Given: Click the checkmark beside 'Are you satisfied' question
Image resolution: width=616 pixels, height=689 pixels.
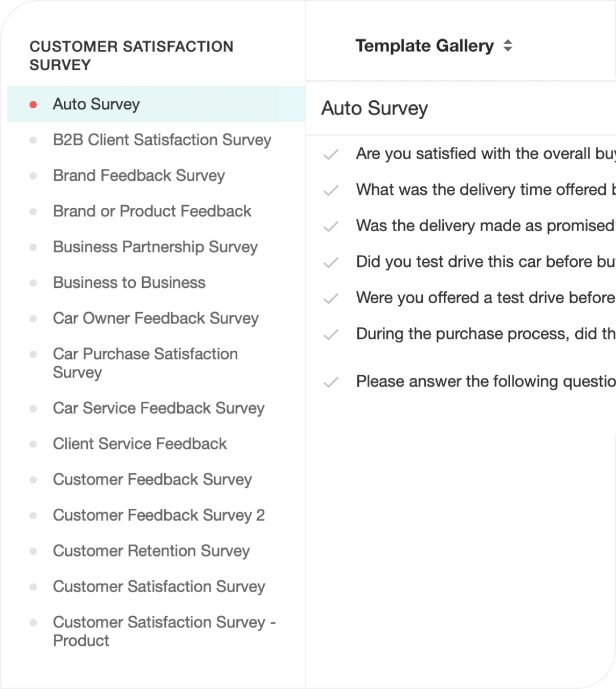Looking at the screenshot, I should pyautogui.click(x=331, y=154).
